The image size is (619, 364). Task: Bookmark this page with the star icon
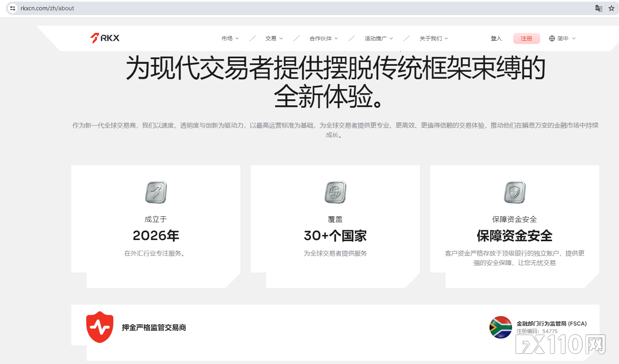pos(611,8)
